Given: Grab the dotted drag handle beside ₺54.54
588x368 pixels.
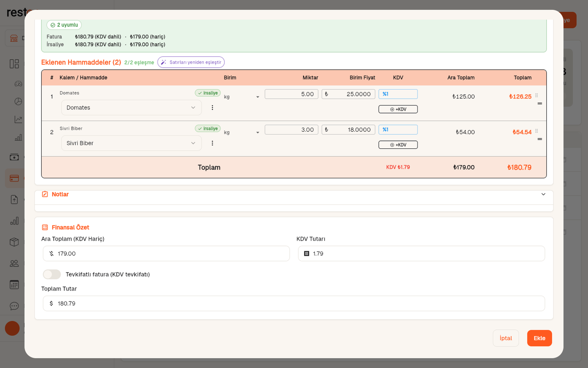Looking at the screenshot, I should click(x=536, y=131).
